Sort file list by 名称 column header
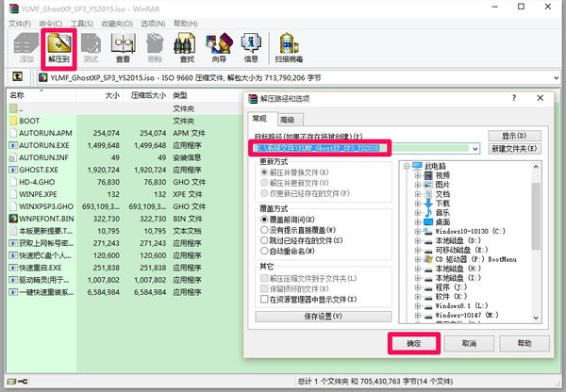This screenshot has width=566, height=392. pos(41,95)
